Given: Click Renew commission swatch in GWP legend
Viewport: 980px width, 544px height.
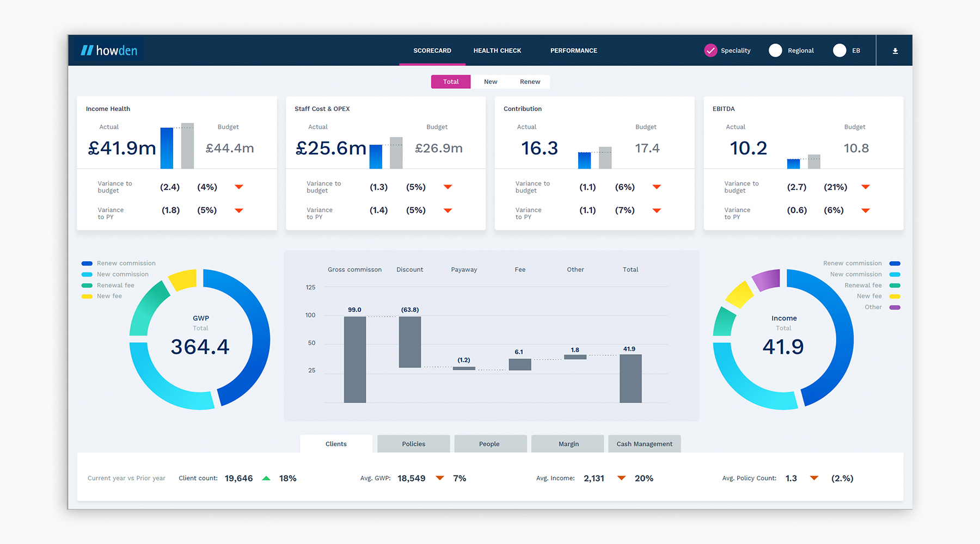Looking at the screenshot, I should coord(87,263).
